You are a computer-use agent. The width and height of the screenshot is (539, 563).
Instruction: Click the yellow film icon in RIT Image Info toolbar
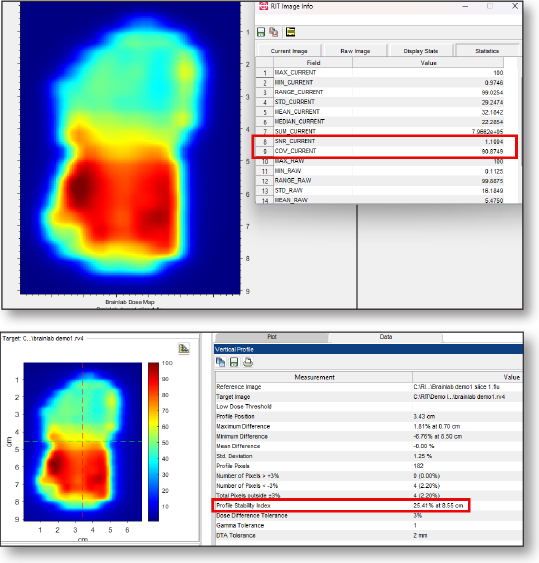click(290, 32)
